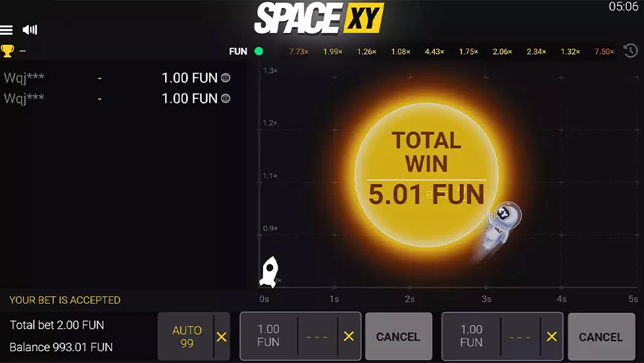Open the round history clock icon
Viewport: 644px width, 363px height.
[x=630, y=51]
